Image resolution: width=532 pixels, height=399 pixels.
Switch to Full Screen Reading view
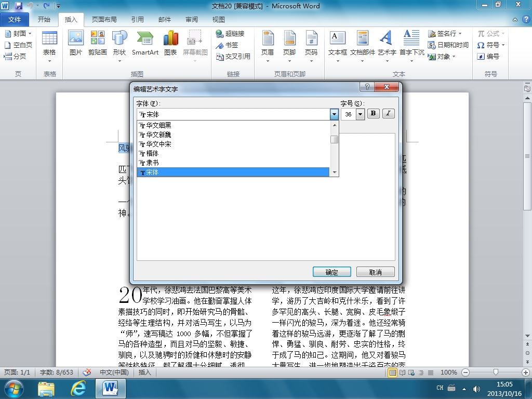tap(403, 373)
